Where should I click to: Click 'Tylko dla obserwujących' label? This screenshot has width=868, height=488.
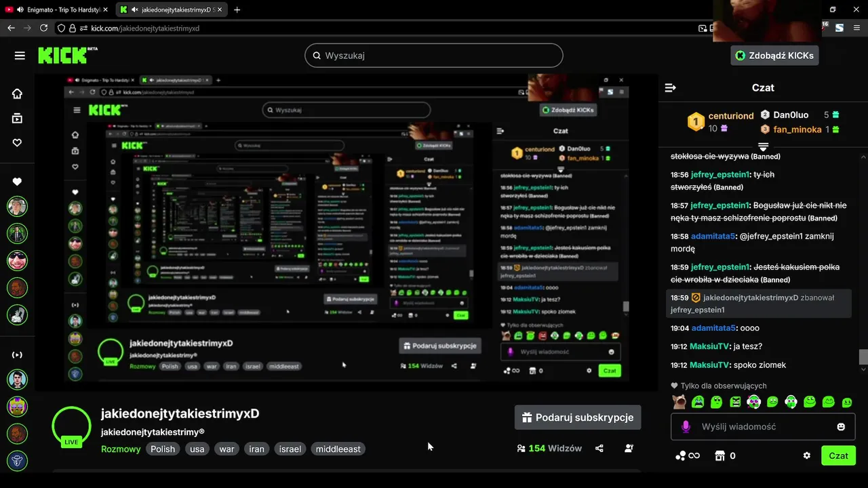724,386
